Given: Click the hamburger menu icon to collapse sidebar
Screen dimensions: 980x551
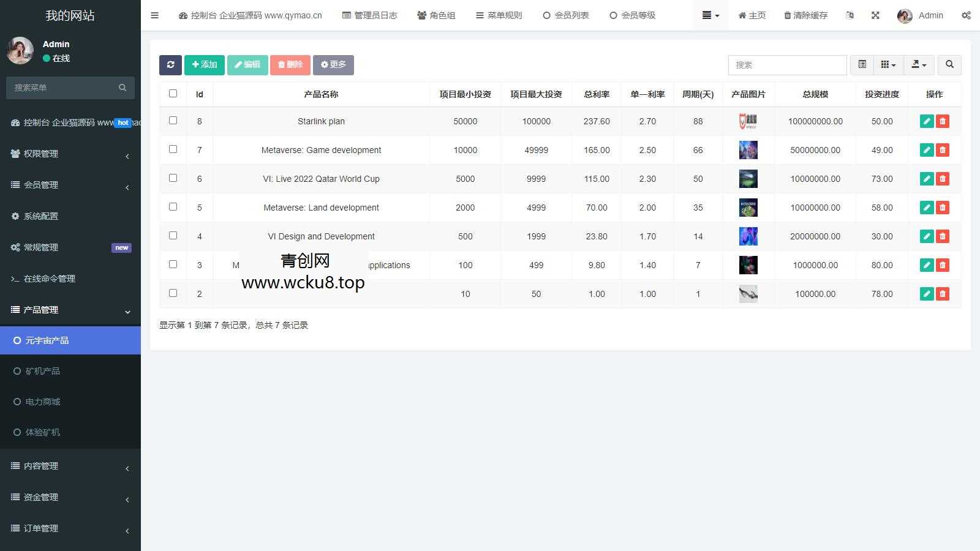Looking at the screenshot, I should (154, 15).
